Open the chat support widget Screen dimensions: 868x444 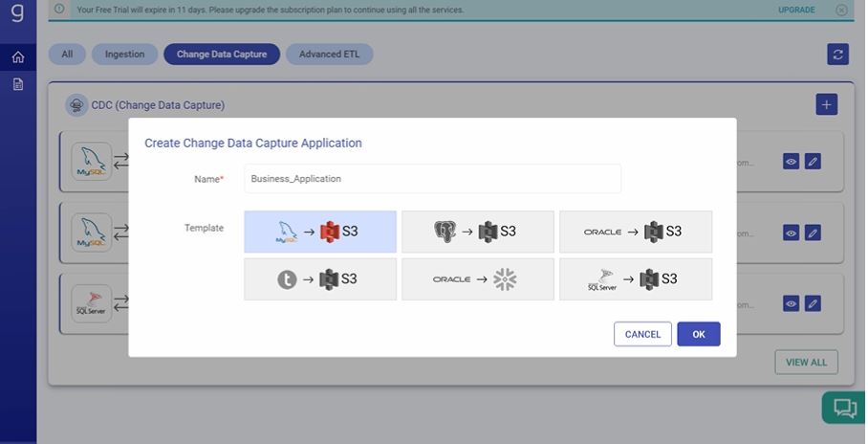pos(844,409)
